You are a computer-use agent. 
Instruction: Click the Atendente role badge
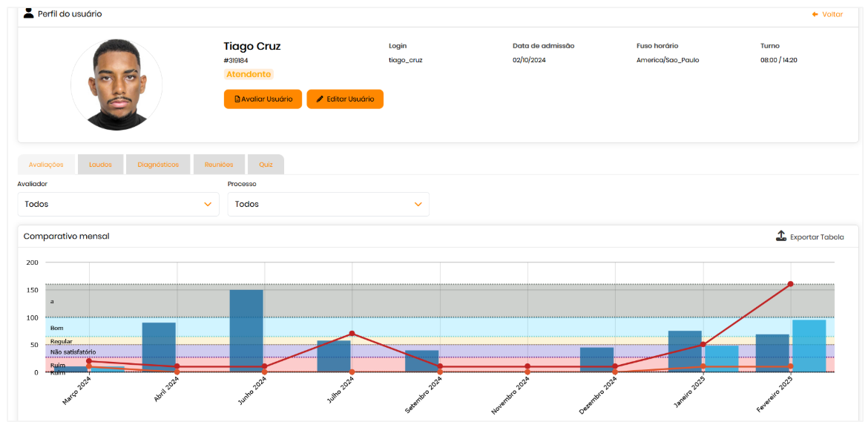click(x=249, y=74)
